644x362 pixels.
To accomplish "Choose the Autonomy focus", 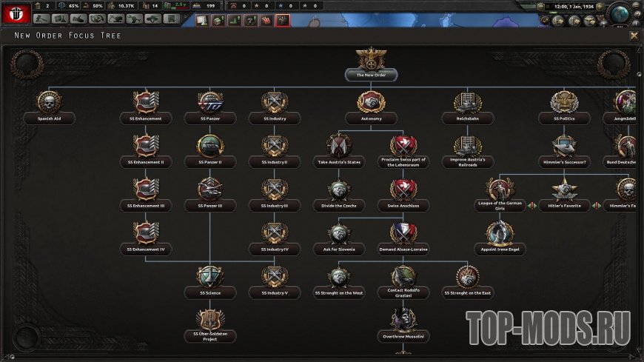I will point(371,104).
